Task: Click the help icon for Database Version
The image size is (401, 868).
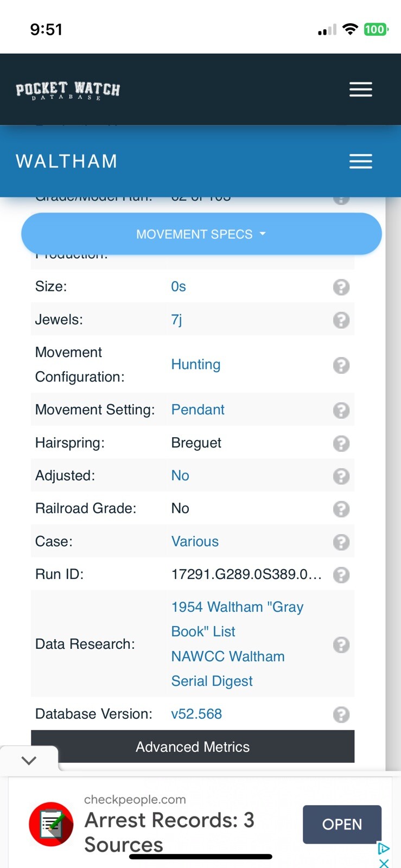Action: (341, 714)
